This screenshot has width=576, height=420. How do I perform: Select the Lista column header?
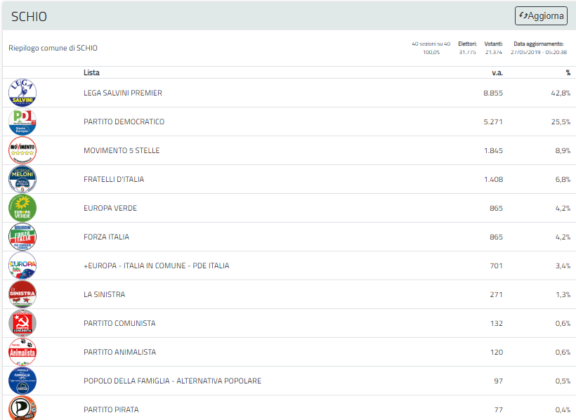tap(91, 72)
